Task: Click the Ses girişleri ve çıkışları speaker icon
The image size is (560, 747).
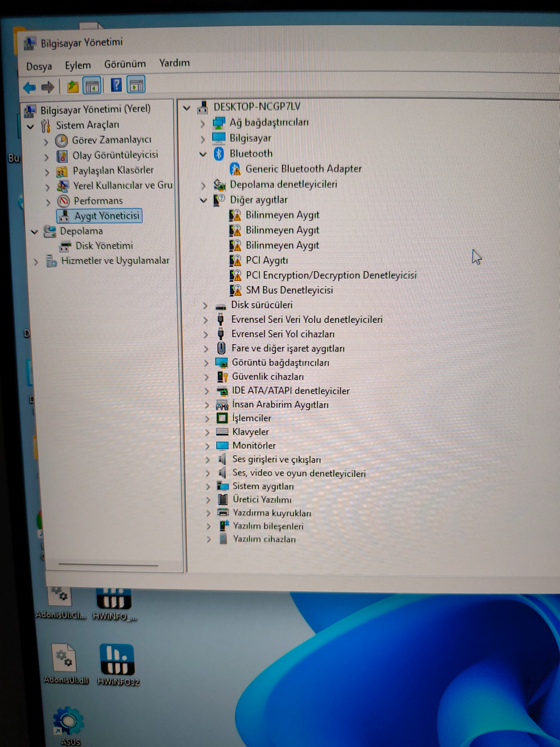Action: (222, 459)
